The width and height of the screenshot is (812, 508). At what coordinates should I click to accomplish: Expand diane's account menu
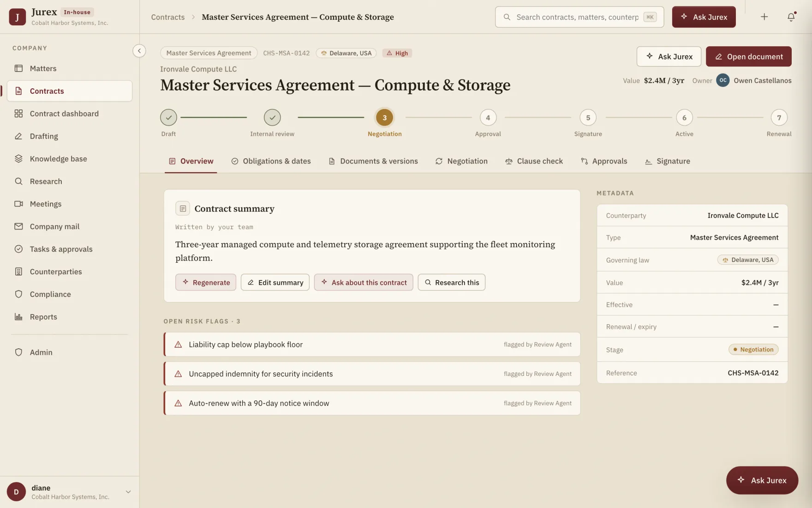pyautogui.click(x=128, y=492)
